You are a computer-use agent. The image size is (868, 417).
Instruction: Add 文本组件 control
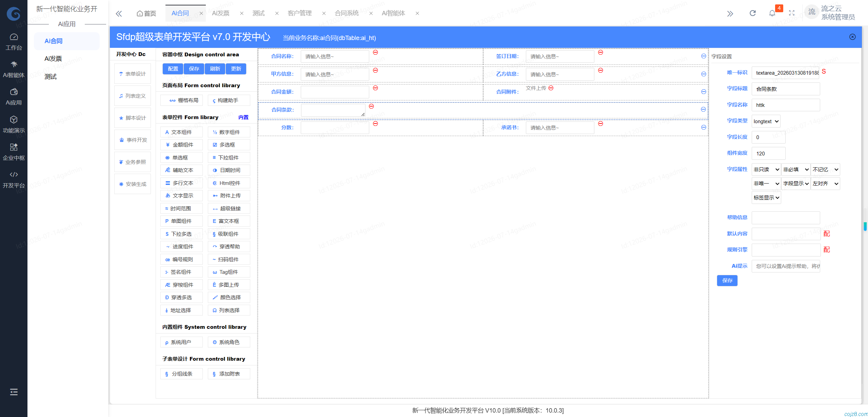point(181,132)
